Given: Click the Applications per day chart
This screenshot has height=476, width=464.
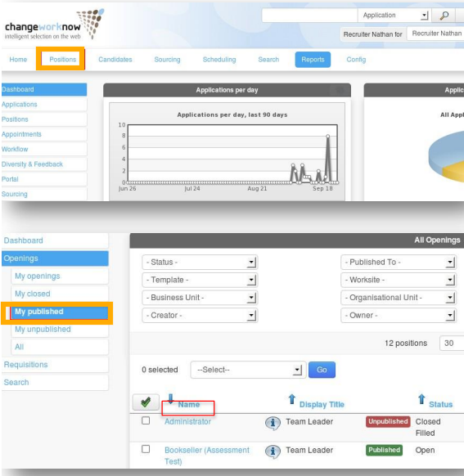Looking at the screenshot, I should click(x=227, y=151).
